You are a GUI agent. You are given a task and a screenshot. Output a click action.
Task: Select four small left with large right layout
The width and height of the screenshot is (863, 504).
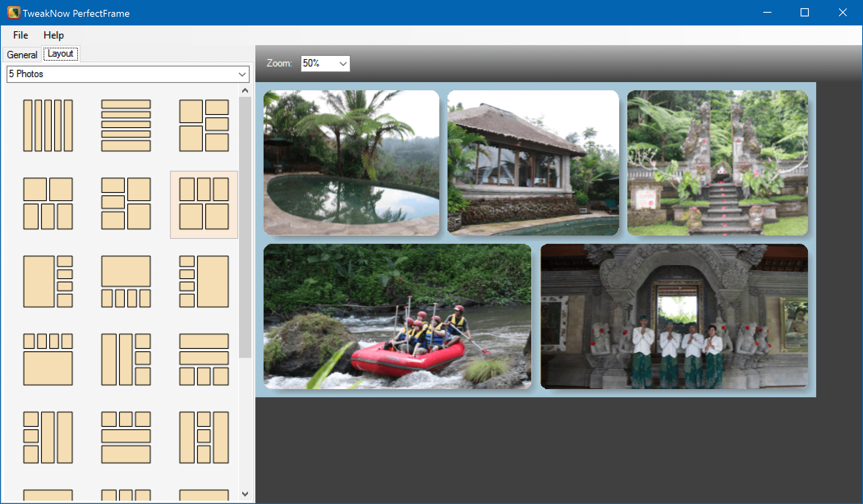click(204, 282)
